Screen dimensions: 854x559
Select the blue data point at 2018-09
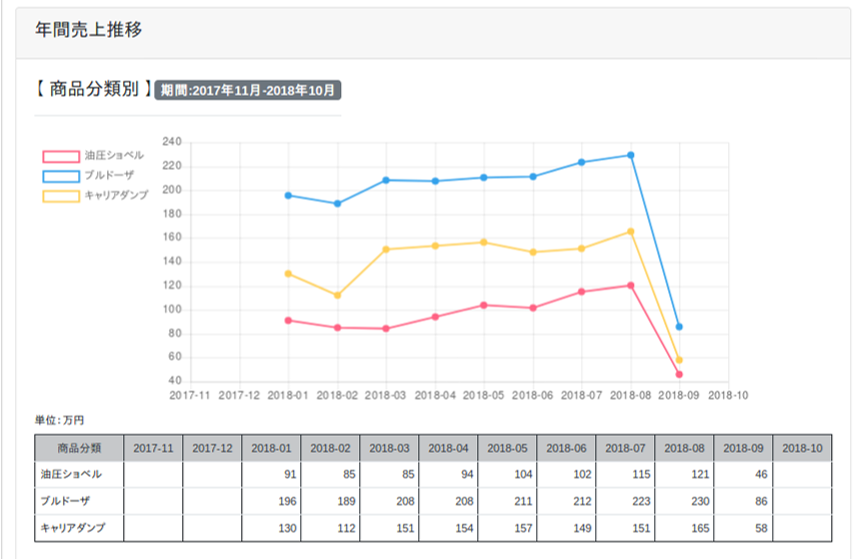(x=679, y=327)
